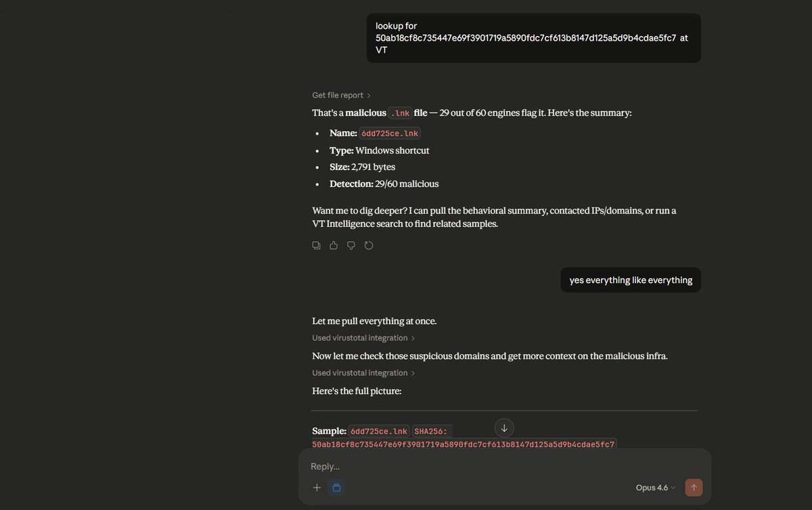Select "Here's the full picture:" text

(357, 391)
